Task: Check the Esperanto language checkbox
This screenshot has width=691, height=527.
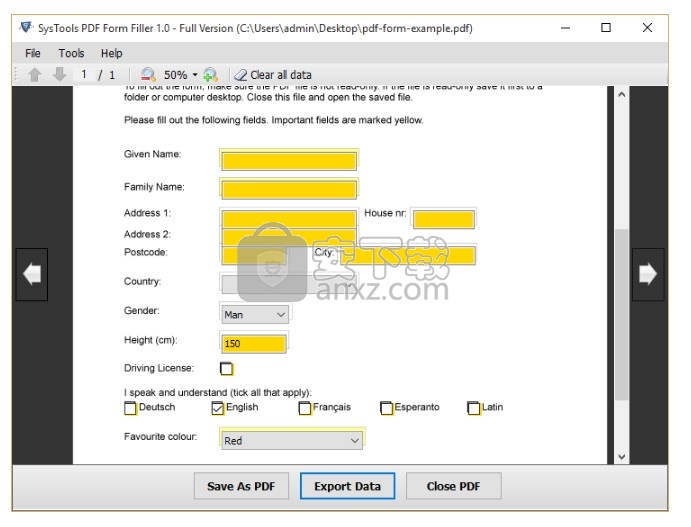Action: [386, 408]
